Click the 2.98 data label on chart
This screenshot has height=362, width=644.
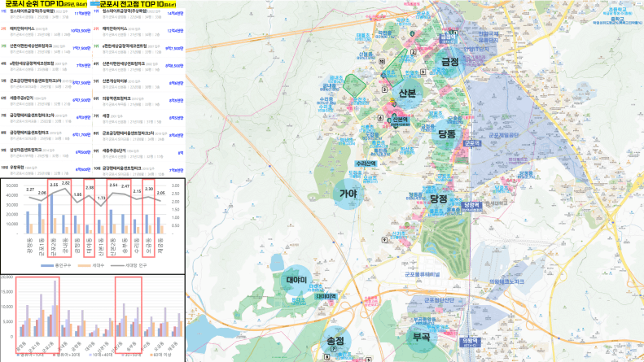tap(90, 188)
